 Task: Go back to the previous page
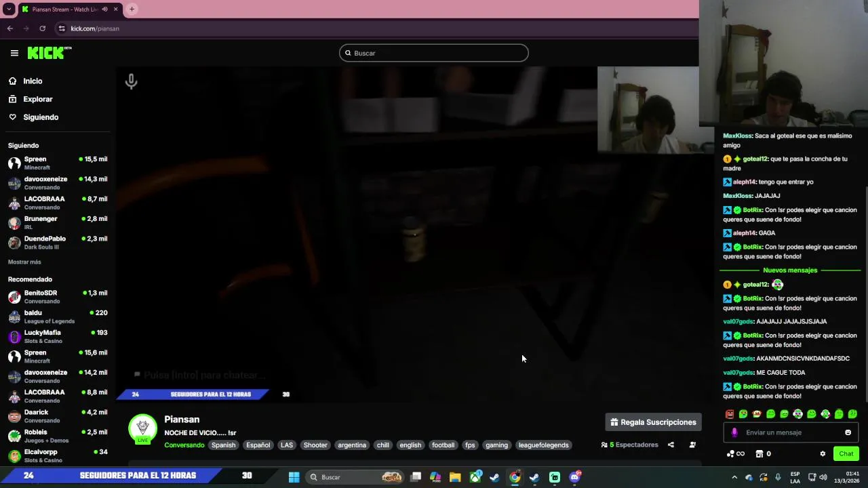click(10, 28)
